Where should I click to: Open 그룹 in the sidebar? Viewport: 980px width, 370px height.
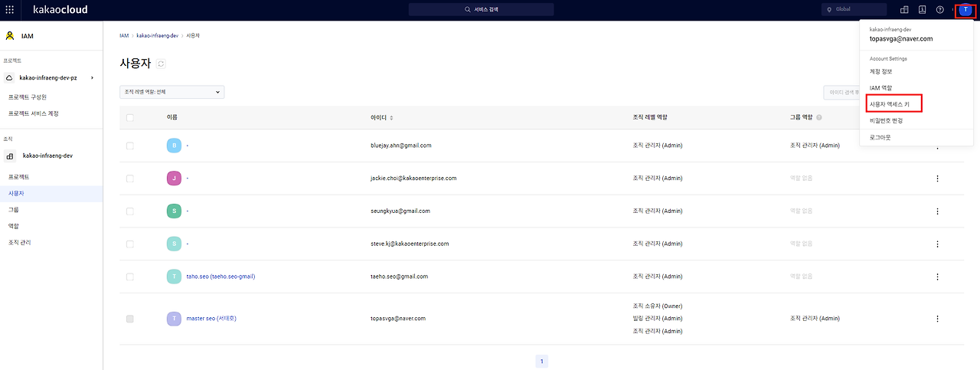pyautogui.click(x=13, y=209)
